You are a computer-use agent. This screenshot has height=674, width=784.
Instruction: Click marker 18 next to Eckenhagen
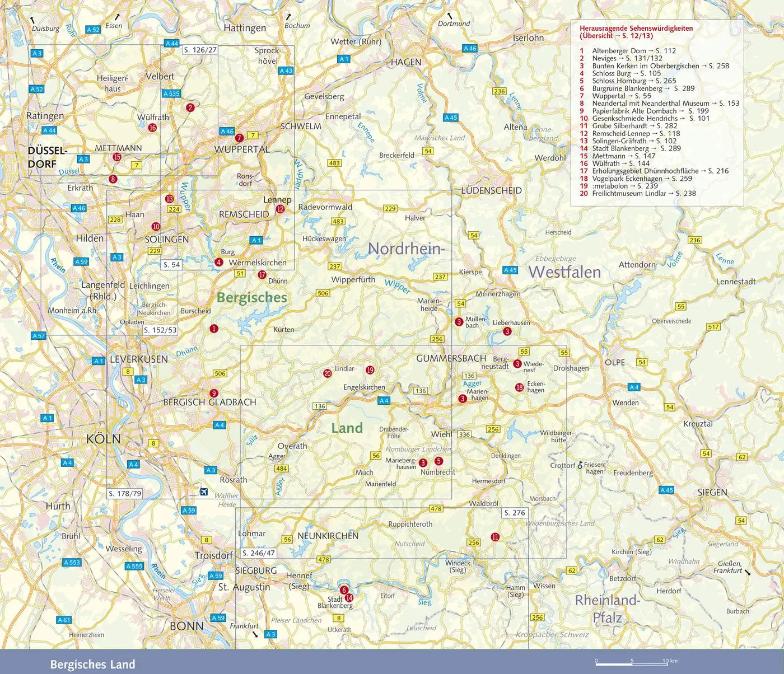520,387
